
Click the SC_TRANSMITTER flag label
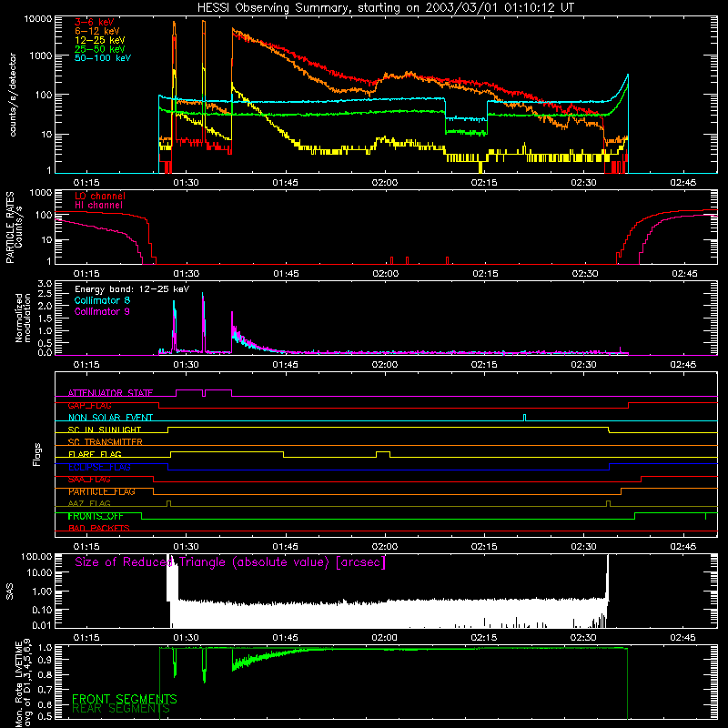[106, 442]
